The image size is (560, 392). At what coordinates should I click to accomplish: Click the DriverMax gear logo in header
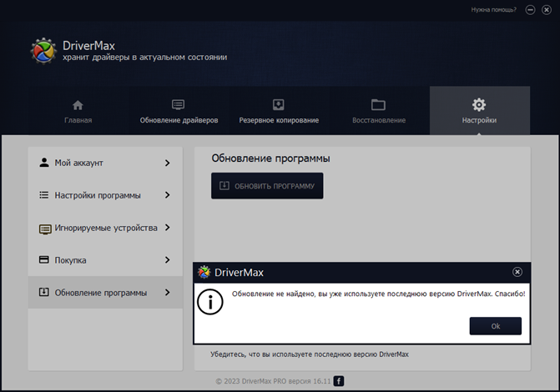pyautogui.click(x=43, y=51)
